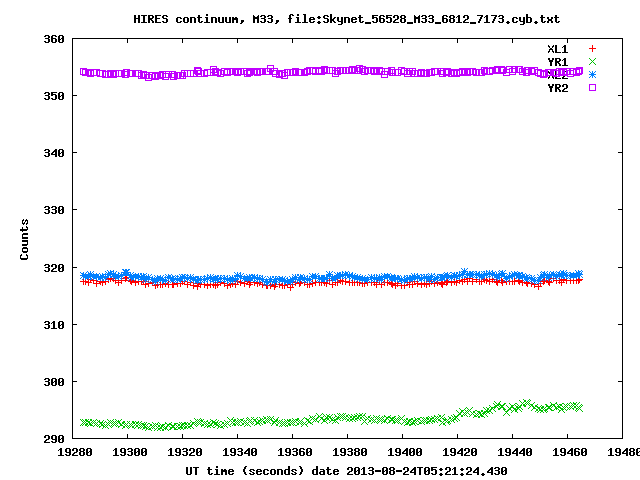Click x-axis tick label 19300
This screenshot has height=480, width=640.
pyautogui.click(x=130, y=452)
